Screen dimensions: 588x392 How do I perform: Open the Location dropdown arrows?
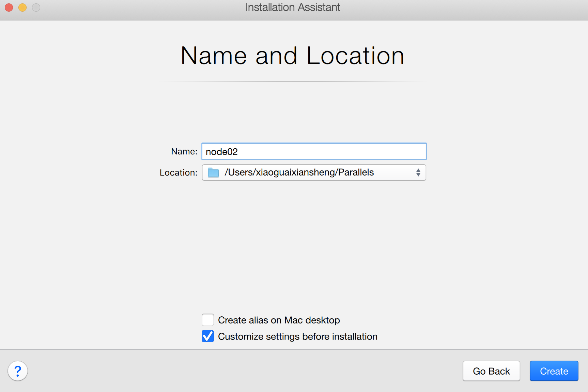point(418,172)
